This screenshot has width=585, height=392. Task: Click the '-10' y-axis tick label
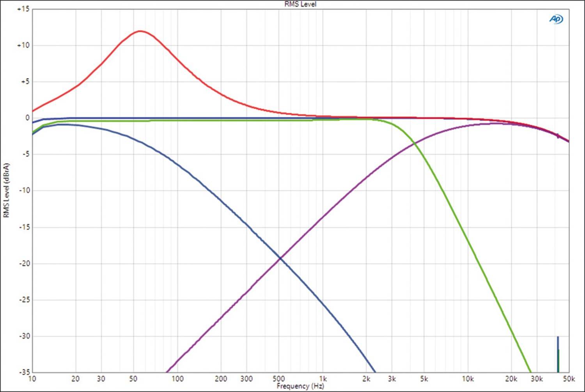coord(24,190)
